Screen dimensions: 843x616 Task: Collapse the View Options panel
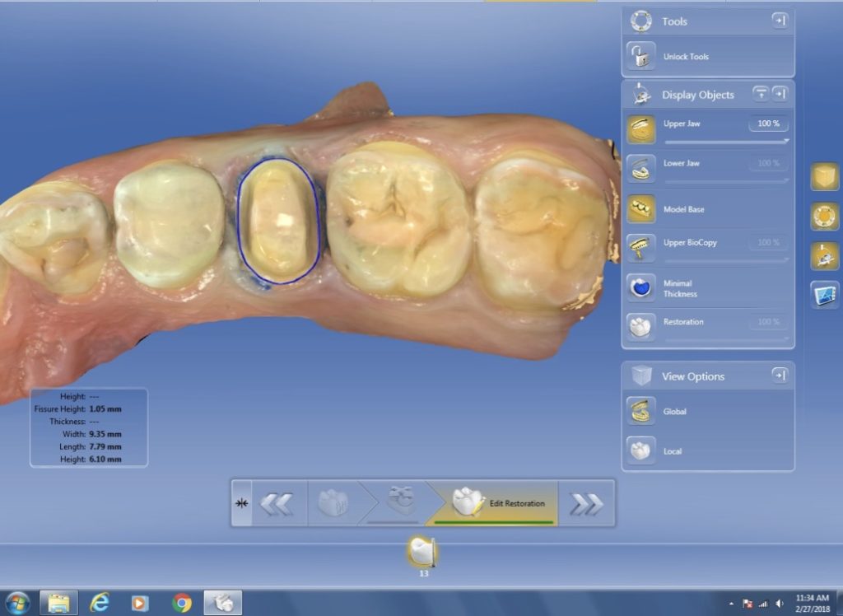(x=779, y=376)
